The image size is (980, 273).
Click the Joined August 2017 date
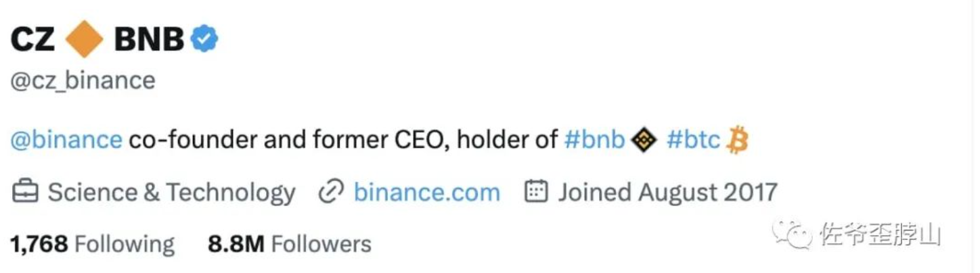tap(667, 193)
